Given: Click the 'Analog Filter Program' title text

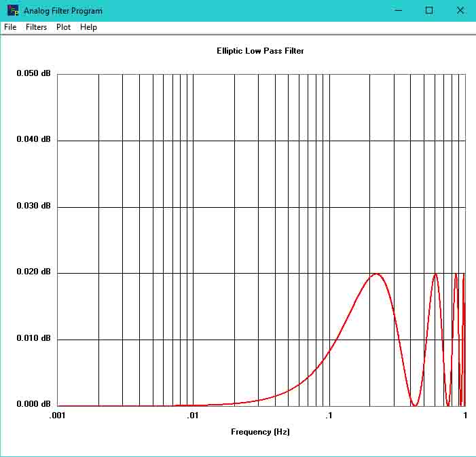Looking at the screenshot, I should (63, 11).
